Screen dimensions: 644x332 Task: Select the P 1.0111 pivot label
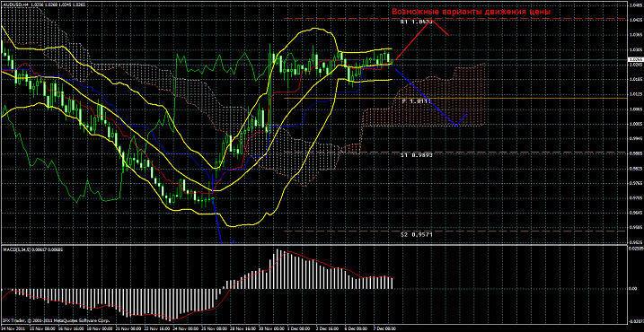(x=416, y=100)
